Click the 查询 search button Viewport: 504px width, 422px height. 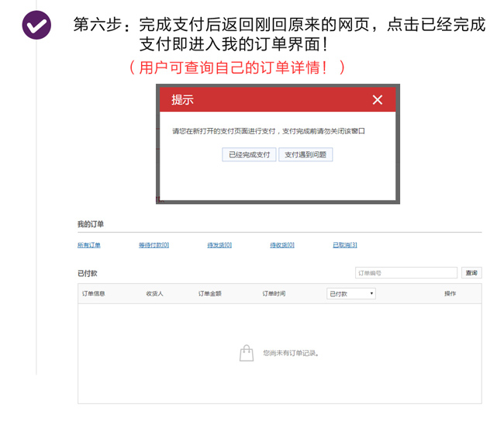point(471,273)
